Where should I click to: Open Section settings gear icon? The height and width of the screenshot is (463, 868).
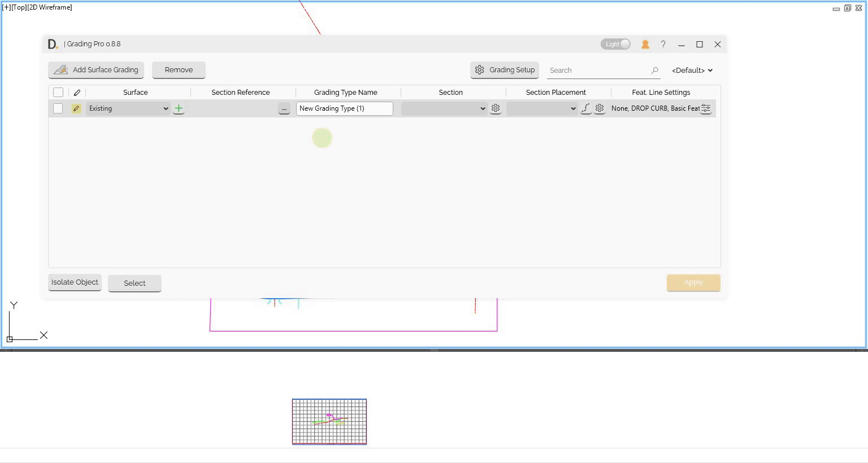coord(496,108)
